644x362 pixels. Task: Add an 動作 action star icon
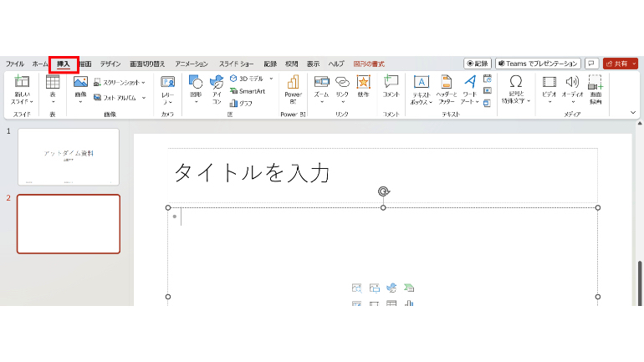tap(364, 82)
